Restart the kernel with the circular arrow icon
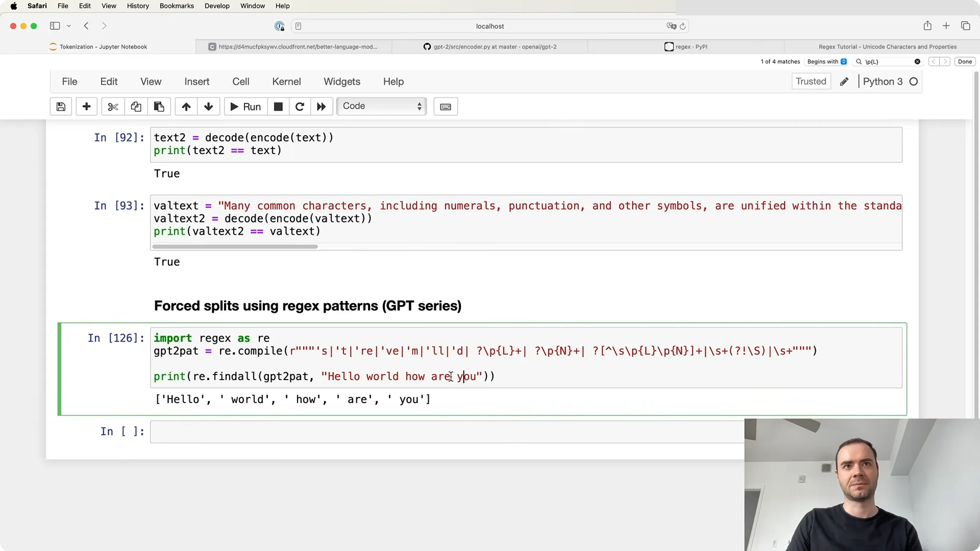The height and width of the screenshot is (551, 980). click(x=300, y=106)
